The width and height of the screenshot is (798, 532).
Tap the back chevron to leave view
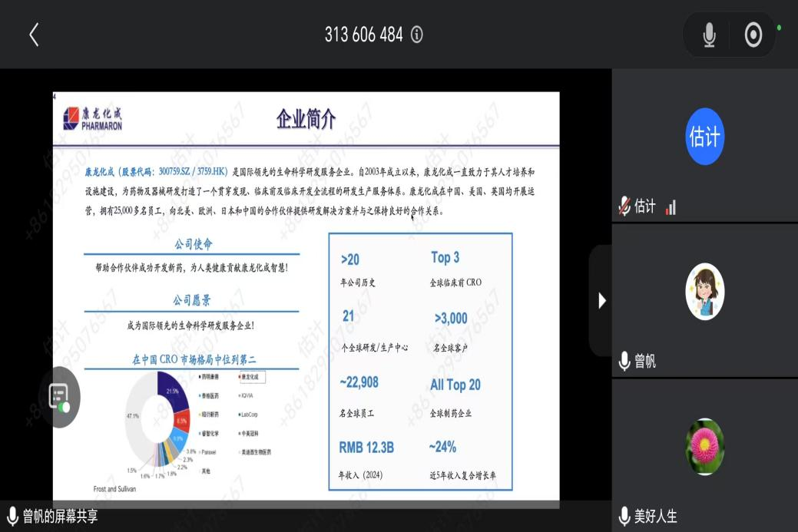[x=34, y=35]
